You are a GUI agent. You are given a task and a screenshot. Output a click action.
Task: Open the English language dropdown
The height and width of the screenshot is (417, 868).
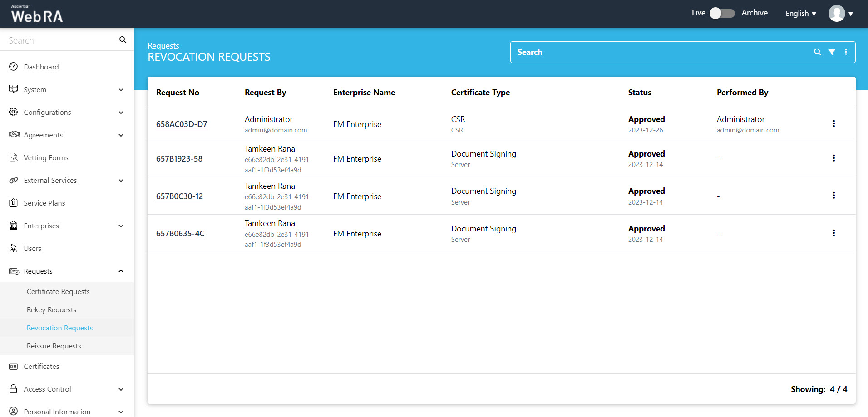click(x=801, y=14)
